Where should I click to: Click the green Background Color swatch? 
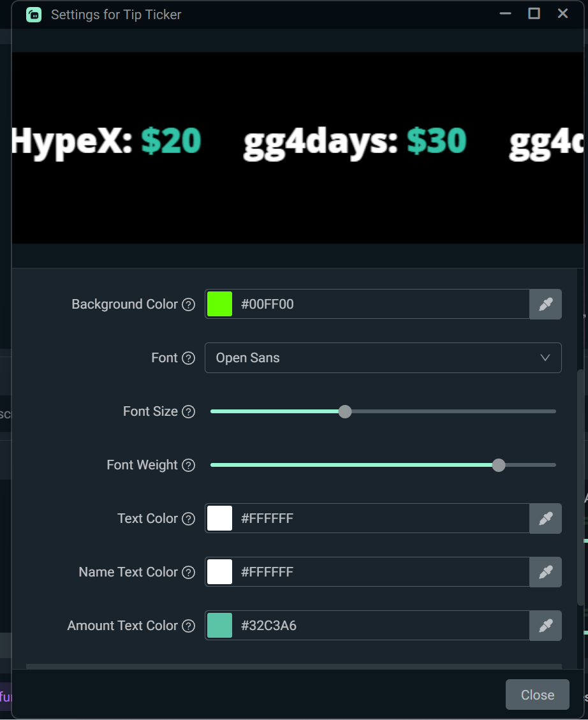click(x=219, y=304)
